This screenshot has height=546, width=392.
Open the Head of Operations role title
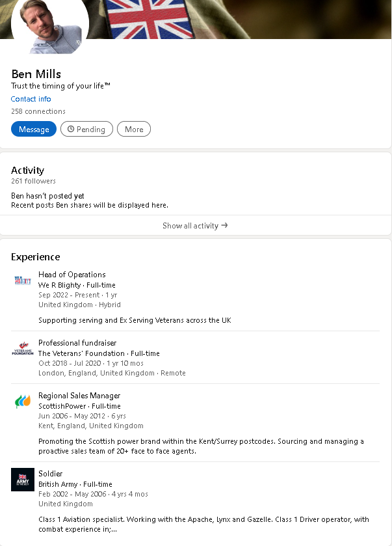coord(72,275)
